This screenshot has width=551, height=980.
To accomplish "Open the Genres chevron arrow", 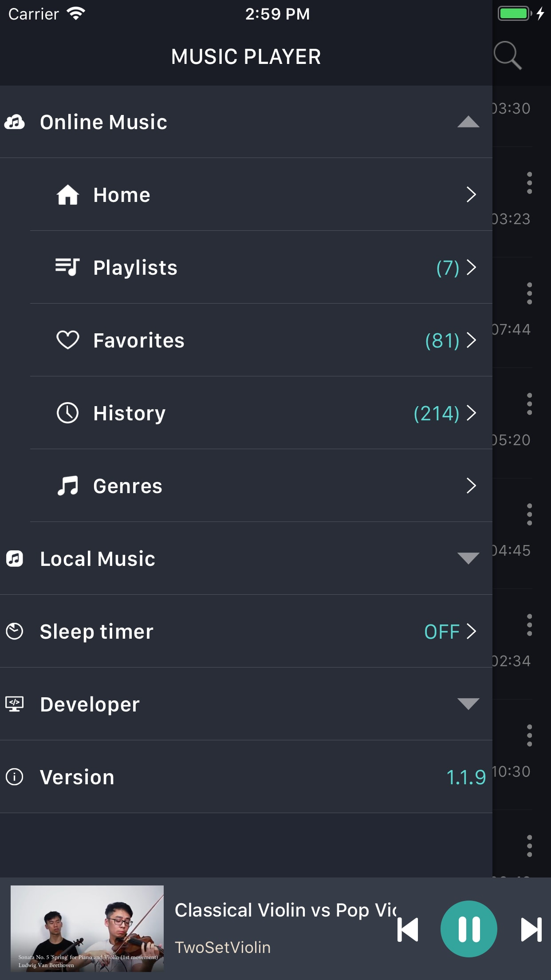I will pos(471,486).
